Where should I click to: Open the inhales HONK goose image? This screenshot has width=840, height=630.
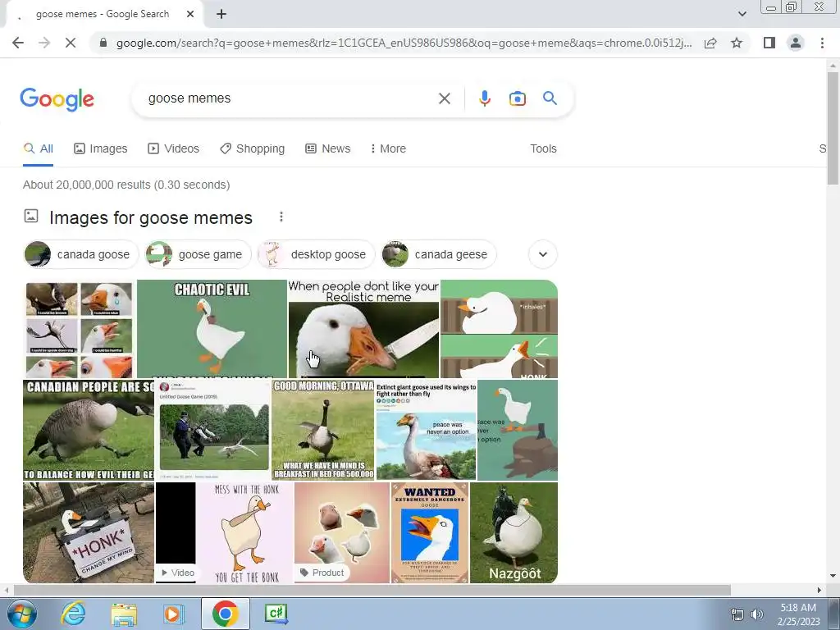(500, 329)
